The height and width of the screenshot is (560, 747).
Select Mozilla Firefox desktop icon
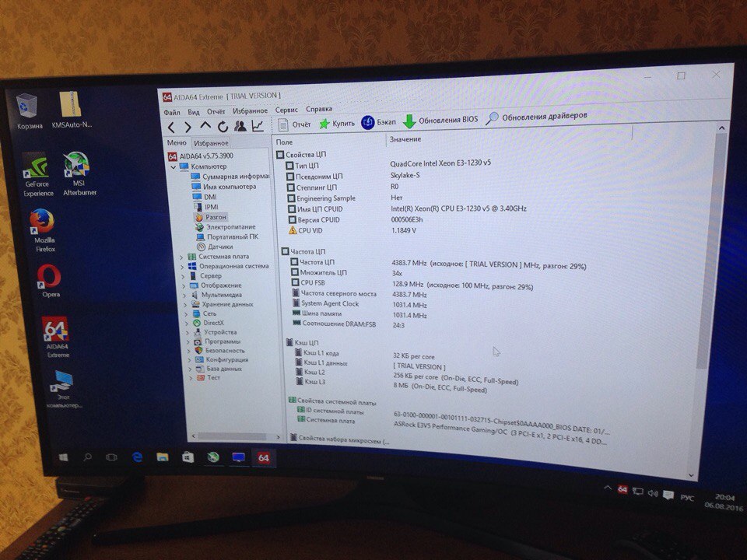44,232
